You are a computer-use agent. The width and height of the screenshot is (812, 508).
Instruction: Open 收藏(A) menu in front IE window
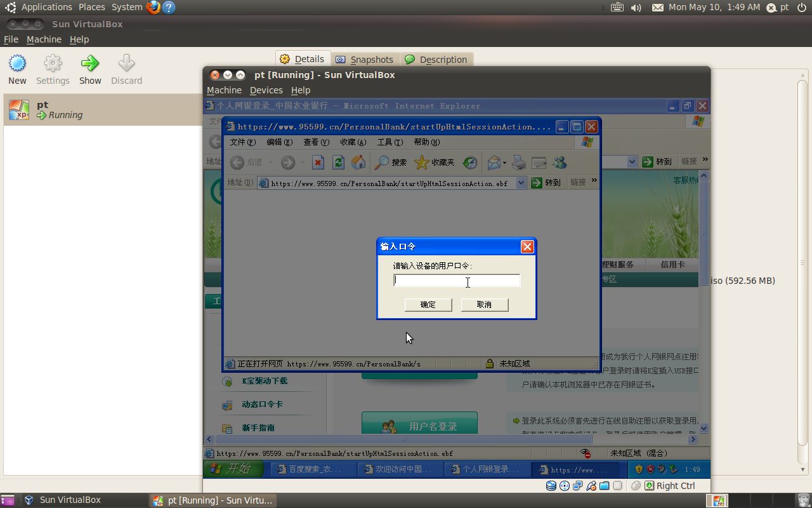(x=353, y=142)
